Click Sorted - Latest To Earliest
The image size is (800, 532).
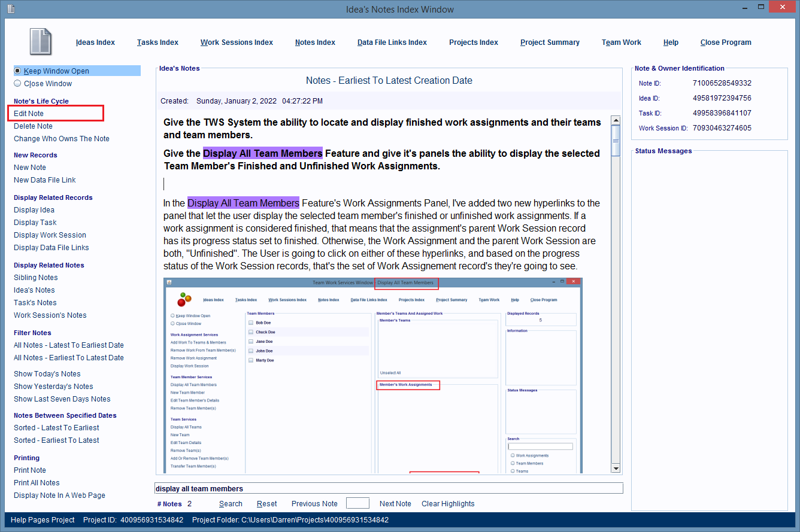(x=56, y=428)
